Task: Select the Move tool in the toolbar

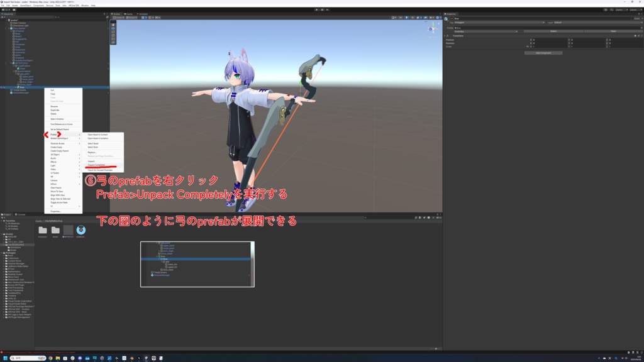Action: tap(114, 28)
